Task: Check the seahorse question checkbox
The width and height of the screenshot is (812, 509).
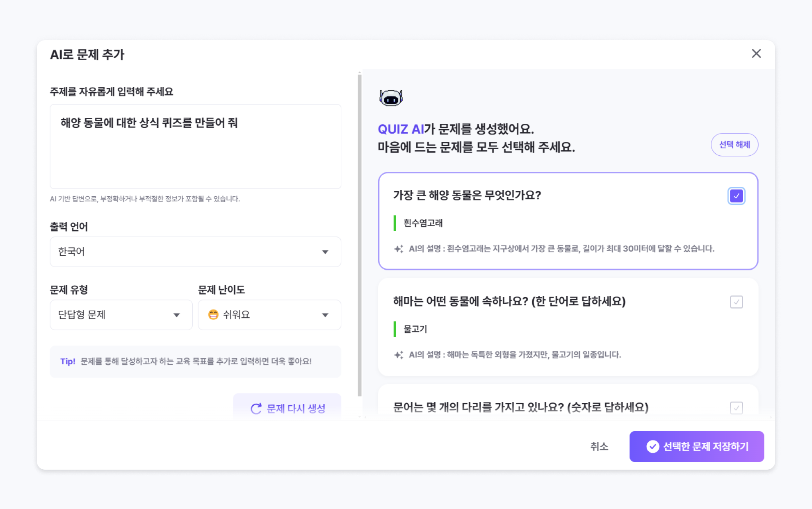Action: coord(736,302)
